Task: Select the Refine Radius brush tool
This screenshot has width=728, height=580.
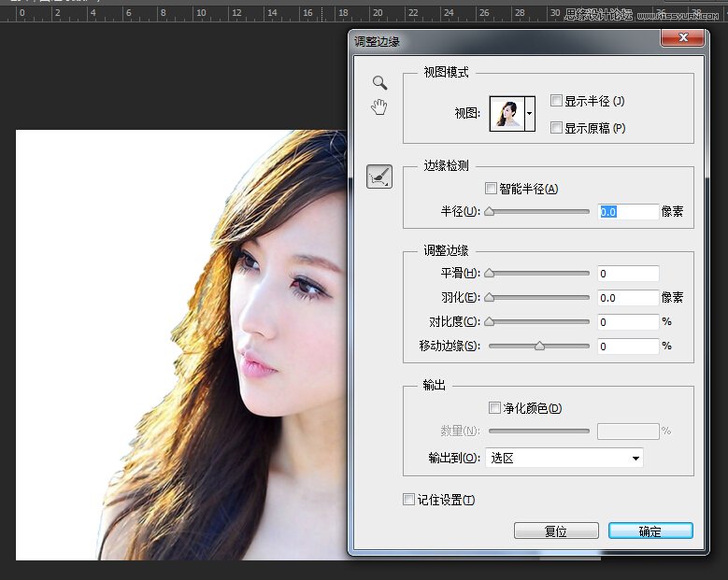Action: pyautogui.click(x=379, y=177)
